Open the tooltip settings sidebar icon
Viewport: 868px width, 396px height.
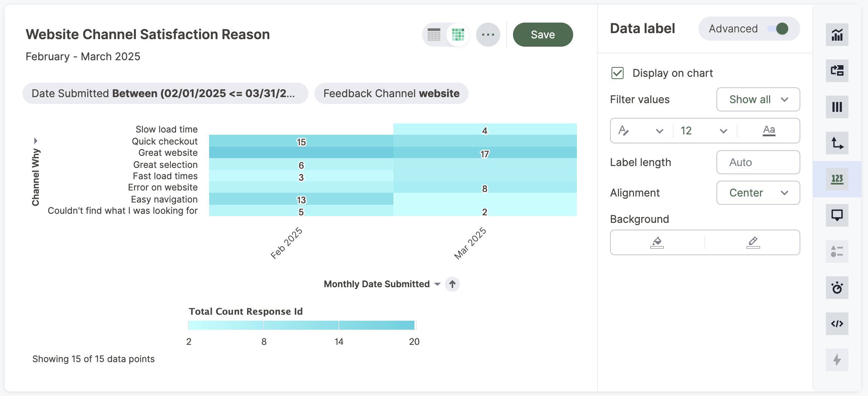tap(837, 215)
